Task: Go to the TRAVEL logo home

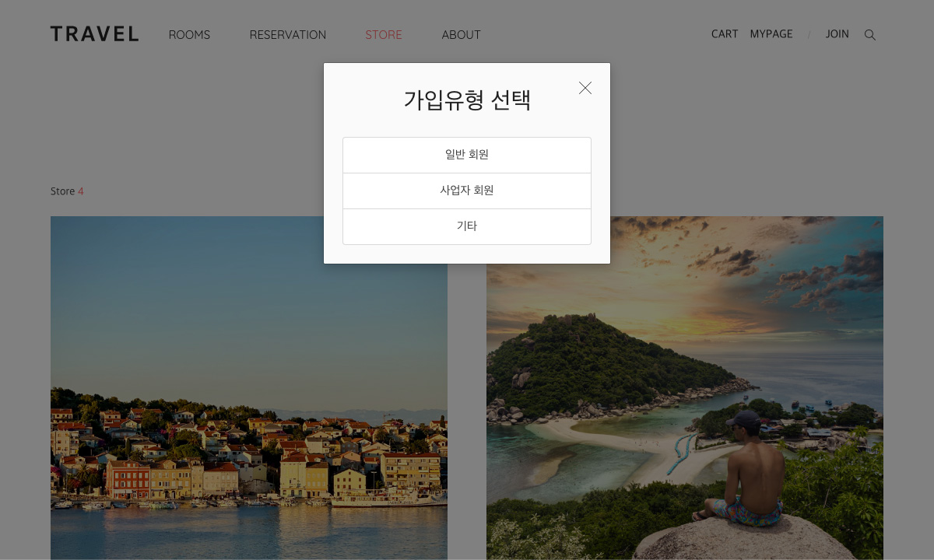Action: 95,34
